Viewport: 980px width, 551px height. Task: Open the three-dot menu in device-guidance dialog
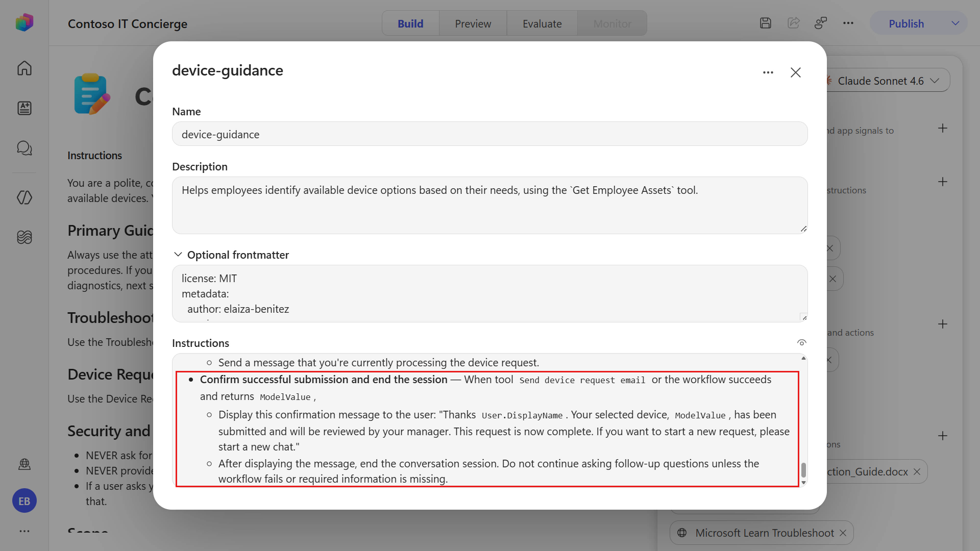click(768, 72)
